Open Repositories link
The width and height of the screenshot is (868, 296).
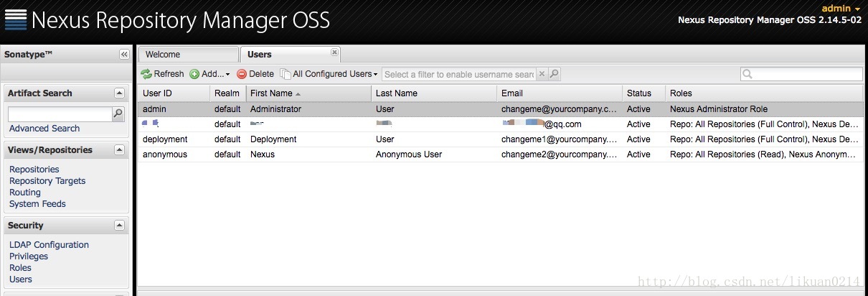[x=34, y=170]
